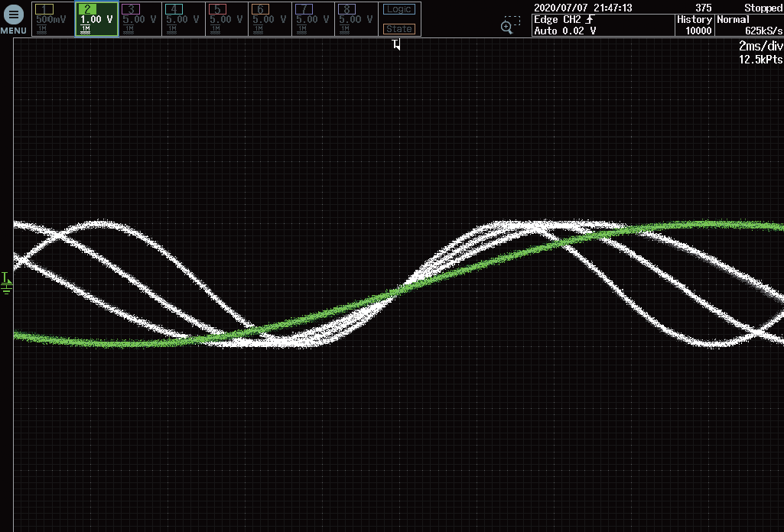The height and width of the screenshot is (532, 784).
Task: Click the Logic button
Action: click(x=399, y=9)
